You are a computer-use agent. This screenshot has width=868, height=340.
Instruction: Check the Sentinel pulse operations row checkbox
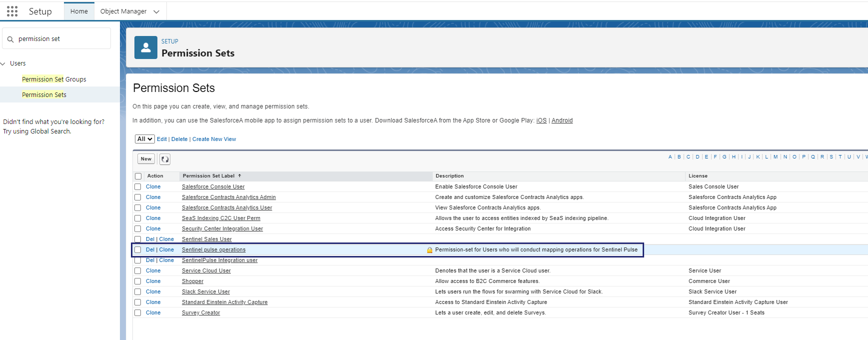pyautogui.click(x=138, y=249)
